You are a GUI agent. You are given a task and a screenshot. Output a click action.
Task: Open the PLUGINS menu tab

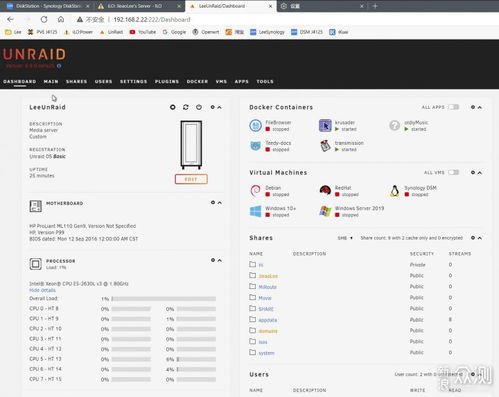coord(167,81)
